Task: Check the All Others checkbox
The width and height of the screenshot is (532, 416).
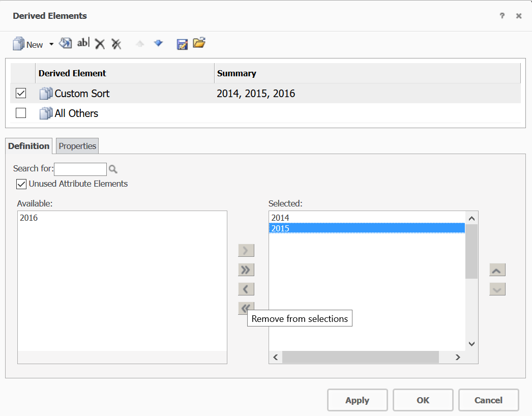Action: coord(21,113)
